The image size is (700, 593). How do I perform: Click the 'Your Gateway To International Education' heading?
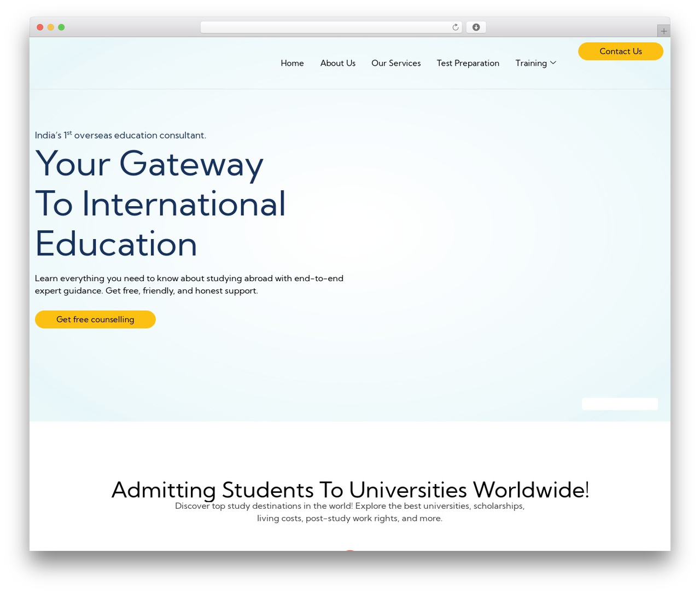coord(160,204)
